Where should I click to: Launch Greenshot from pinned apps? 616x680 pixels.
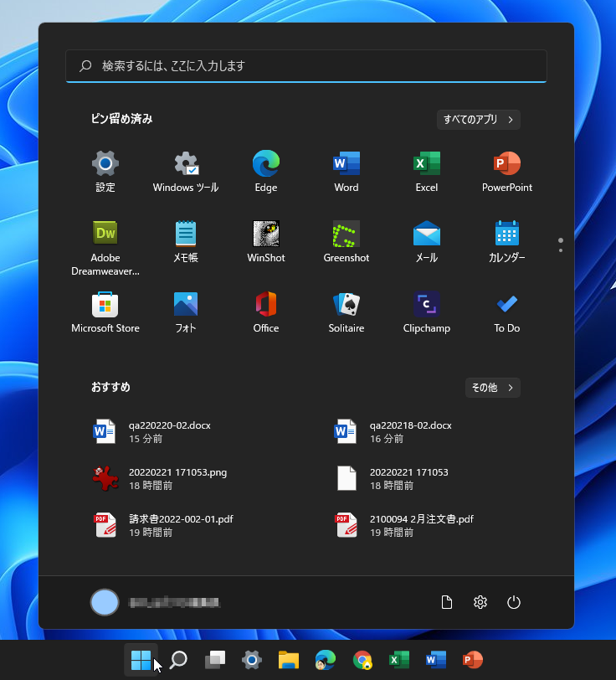pos(346,241)
